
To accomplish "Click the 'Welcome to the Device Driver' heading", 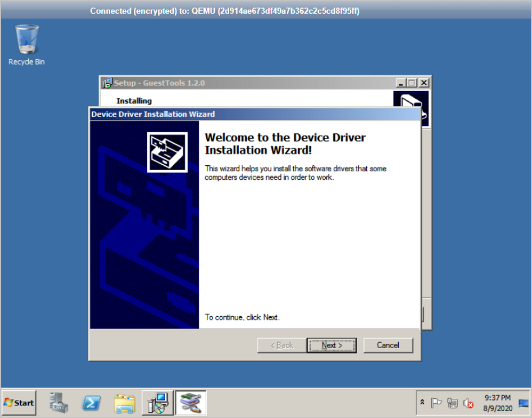I will point(285,143).
